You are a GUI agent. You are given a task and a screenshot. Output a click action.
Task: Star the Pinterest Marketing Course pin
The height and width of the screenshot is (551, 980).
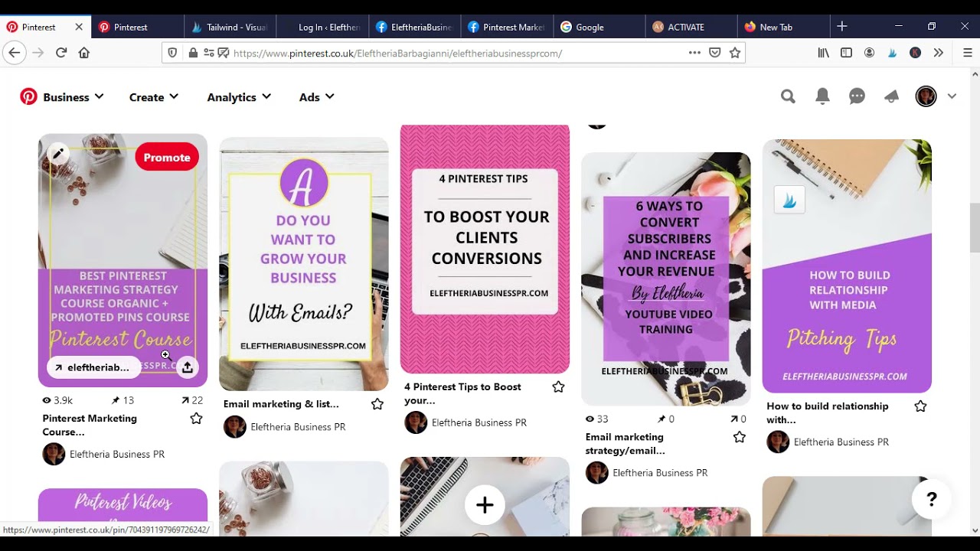pos(196,419)
